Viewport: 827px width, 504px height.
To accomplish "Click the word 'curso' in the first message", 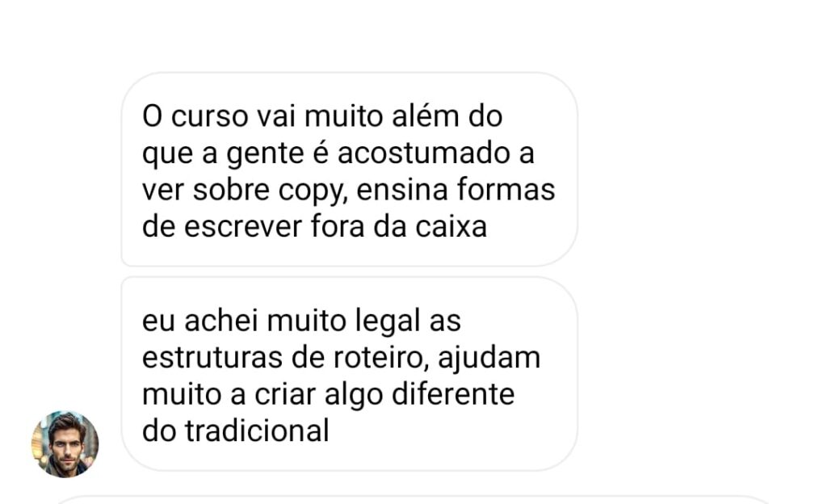I will pos(209,116).
